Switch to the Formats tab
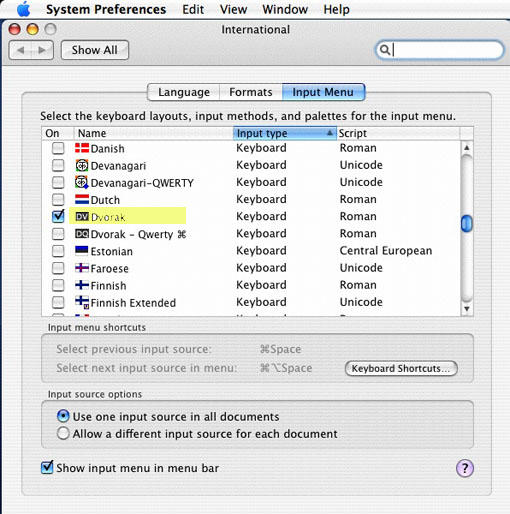The width and height of the screenshot is (510, 514). (x=251, y=92)
